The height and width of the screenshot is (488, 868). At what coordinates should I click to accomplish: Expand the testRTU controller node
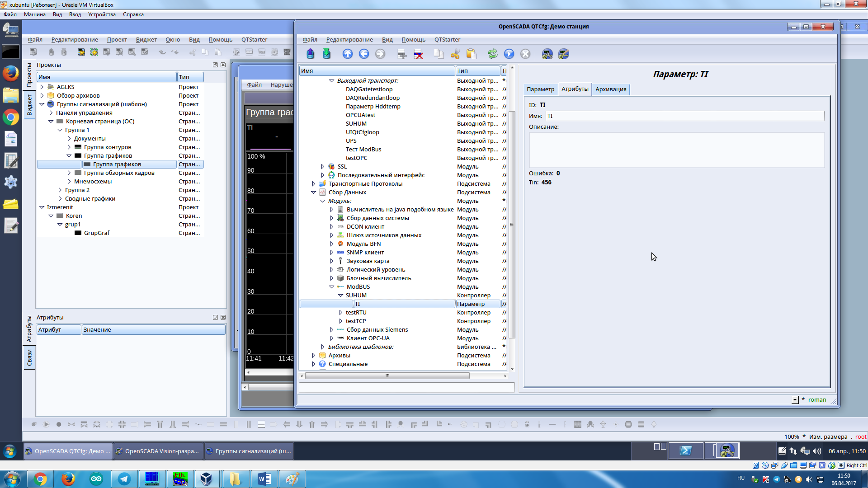point(340,313)
